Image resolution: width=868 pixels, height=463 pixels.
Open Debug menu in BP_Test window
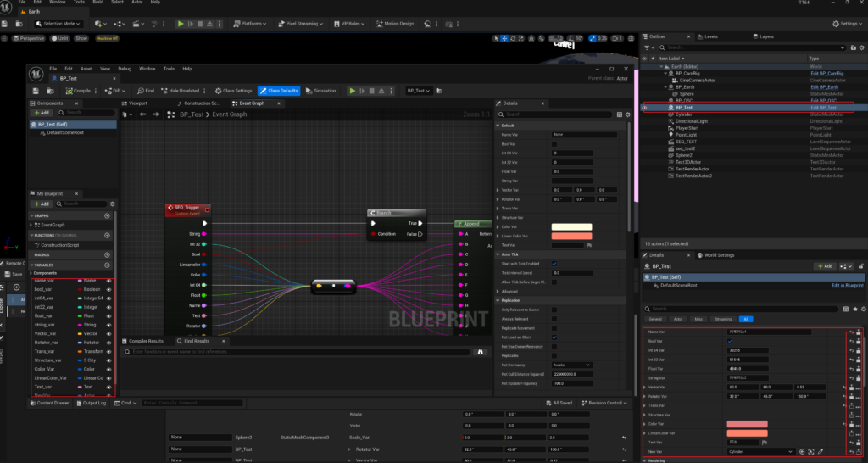125,69
